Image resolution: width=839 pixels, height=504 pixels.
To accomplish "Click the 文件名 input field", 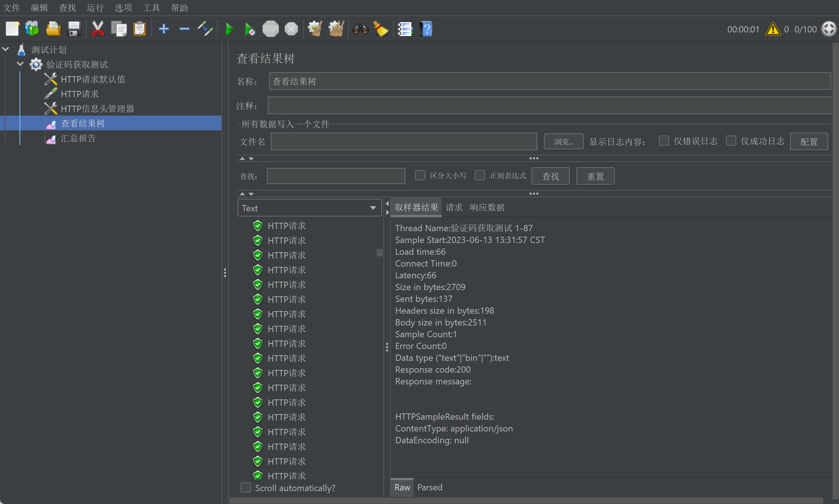I will [x=404, y=141].
